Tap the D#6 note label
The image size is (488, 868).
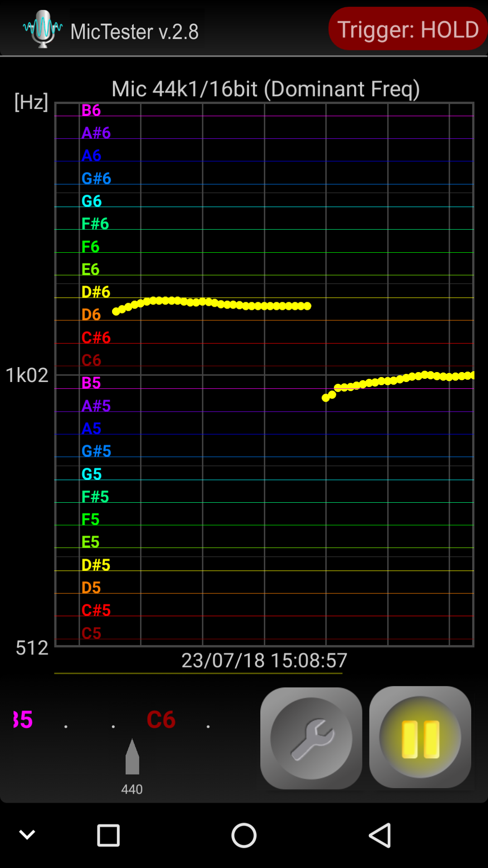pyautogui.click(x=96, y=292)
